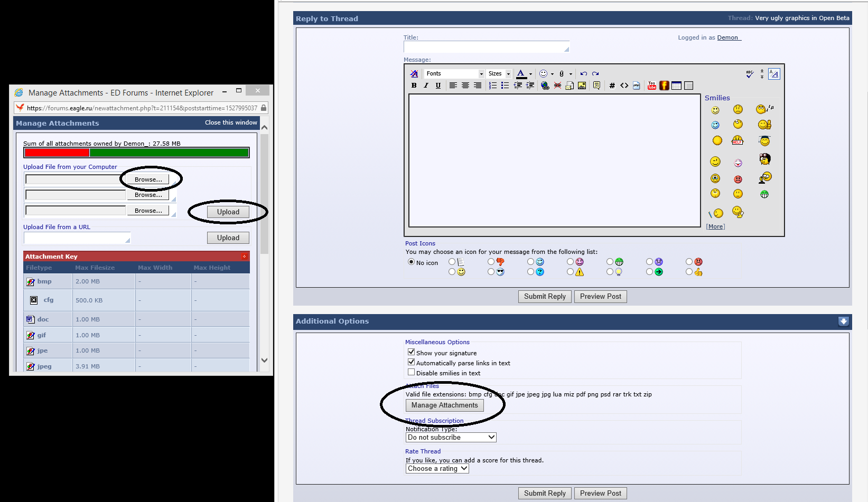Screen dimensions: 868x502
Task: Check Disable smilies in text
Action: click(411, 372)
